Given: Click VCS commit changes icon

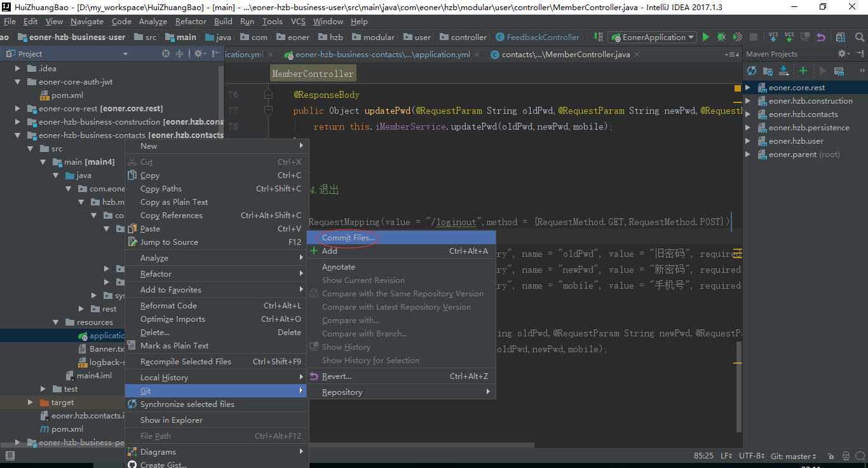Looking at the screenshot, I should 789,37.
